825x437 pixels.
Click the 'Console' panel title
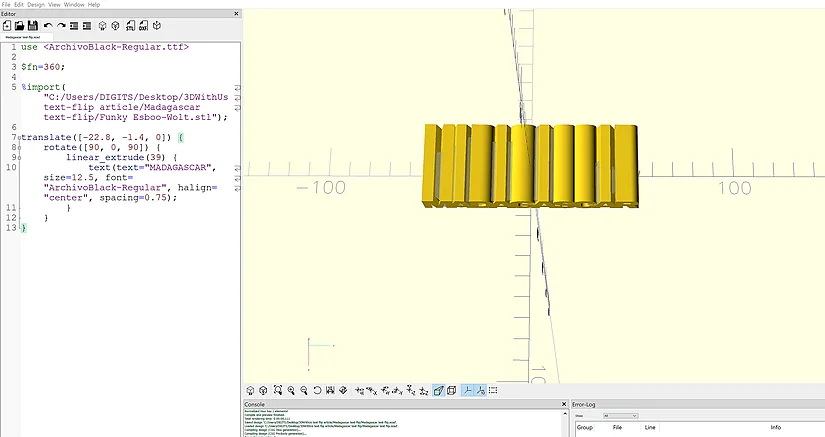[255, 404]
